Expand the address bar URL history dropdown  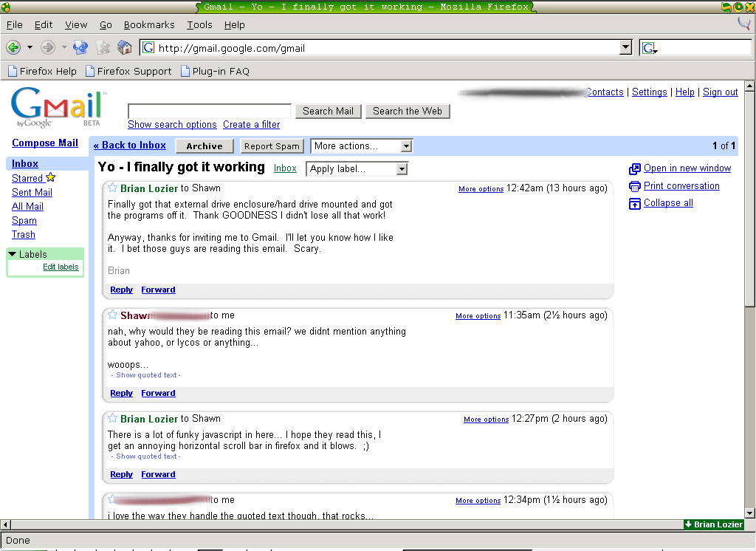tap(625, 47)
